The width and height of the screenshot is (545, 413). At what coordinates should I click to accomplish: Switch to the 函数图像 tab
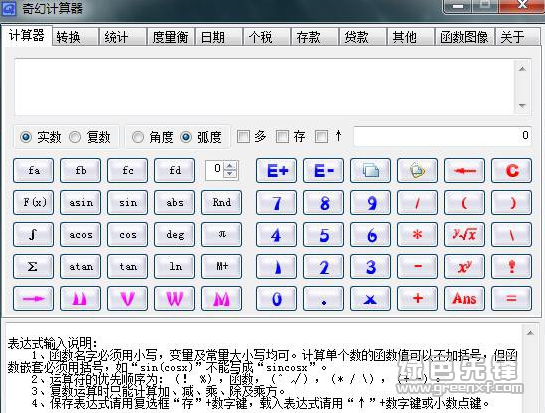point(464,37)
